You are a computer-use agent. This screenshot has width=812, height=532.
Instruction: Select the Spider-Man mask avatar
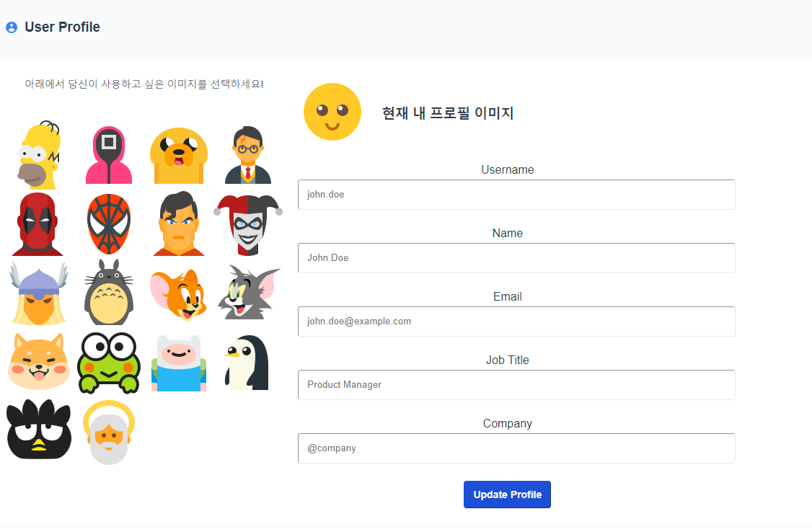click(x=109, y=224)
